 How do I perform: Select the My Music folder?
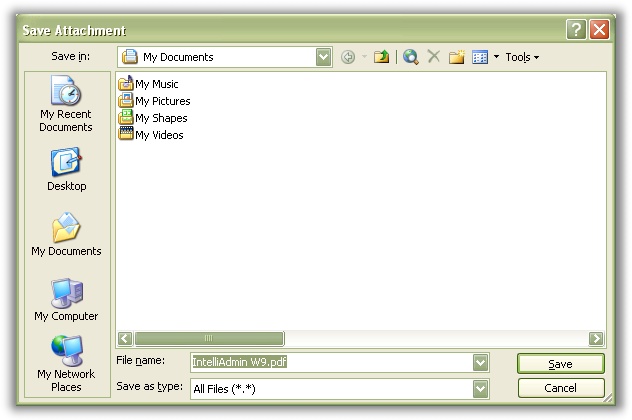pyautogui.click(x=148, y=84)
